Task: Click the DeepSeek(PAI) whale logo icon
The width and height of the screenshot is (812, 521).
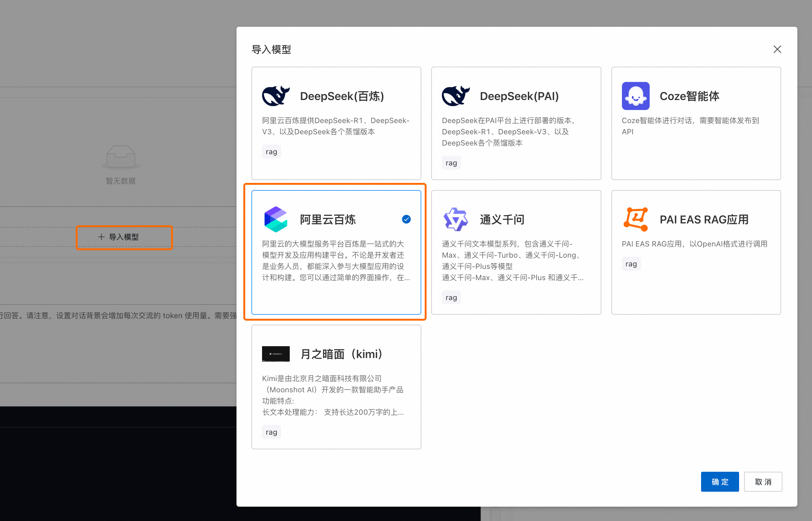Action: click(x=456, y=96)
